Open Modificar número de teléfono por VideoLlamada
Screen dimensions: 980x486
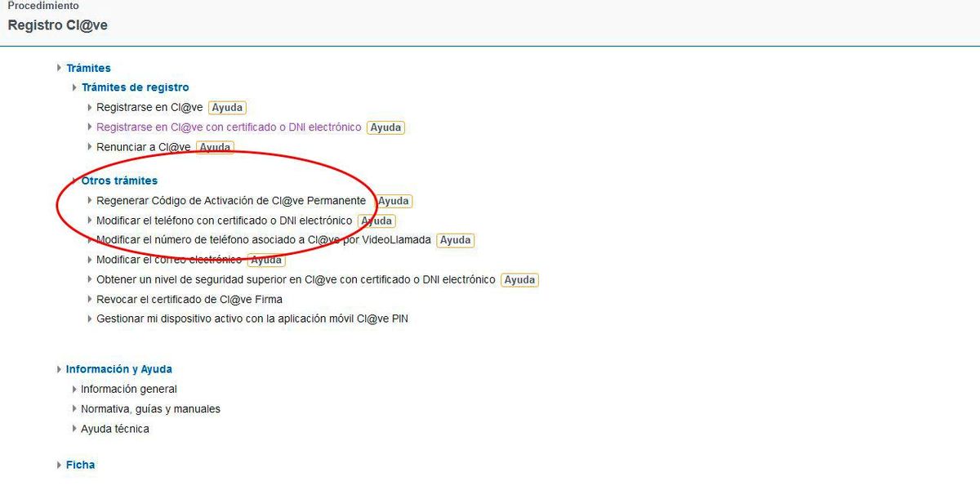[x=263, y=239]
